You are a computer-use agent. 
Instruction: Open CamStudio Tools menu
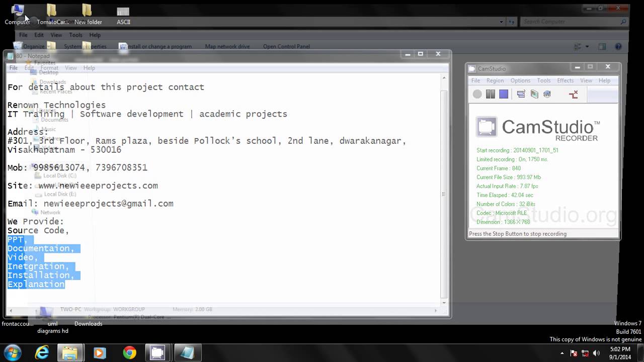[544, 80]
